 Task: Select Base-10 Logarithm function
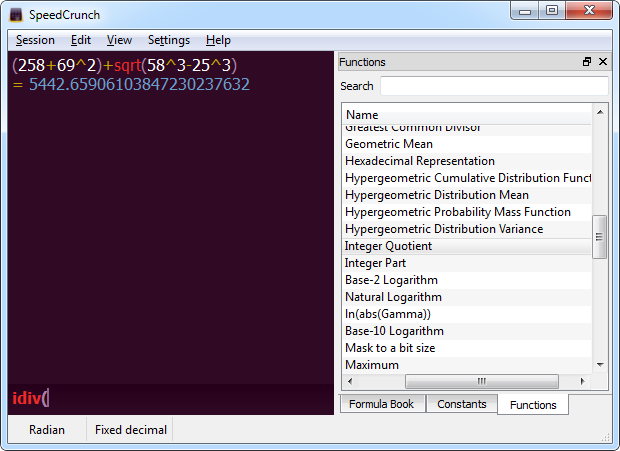pos(467,331)
